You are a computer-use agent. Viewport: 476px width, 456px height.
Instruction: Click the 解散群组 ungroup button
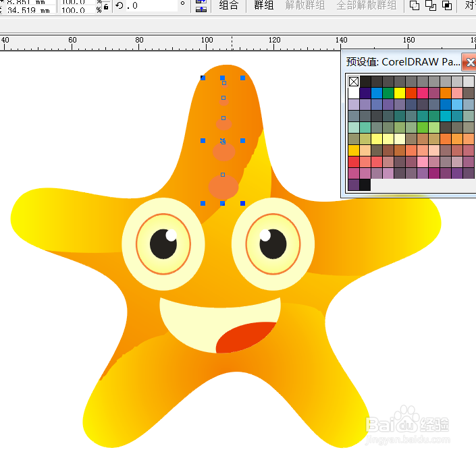click(305, 5)
